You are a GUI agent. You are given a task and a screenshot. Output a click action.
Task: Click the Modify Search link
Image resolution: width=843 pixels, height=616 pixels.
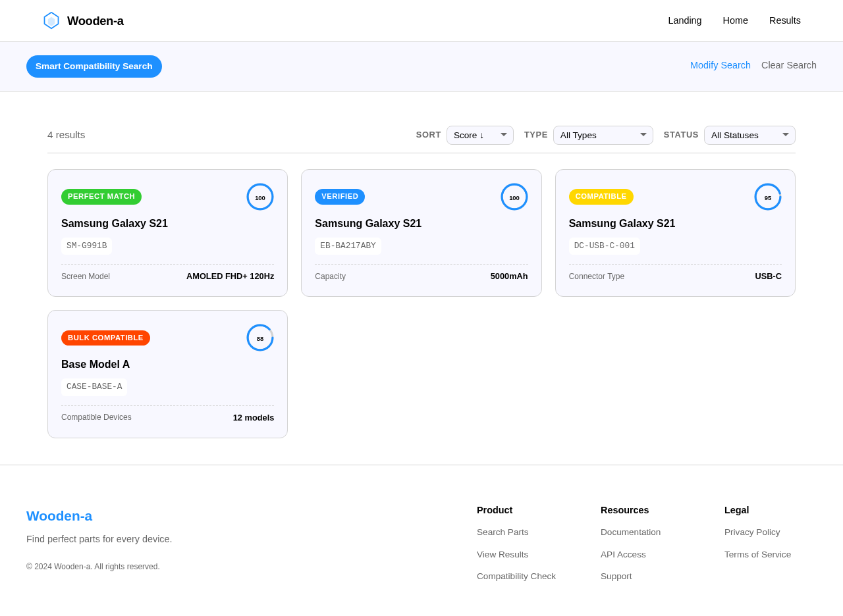pos(721,65)
